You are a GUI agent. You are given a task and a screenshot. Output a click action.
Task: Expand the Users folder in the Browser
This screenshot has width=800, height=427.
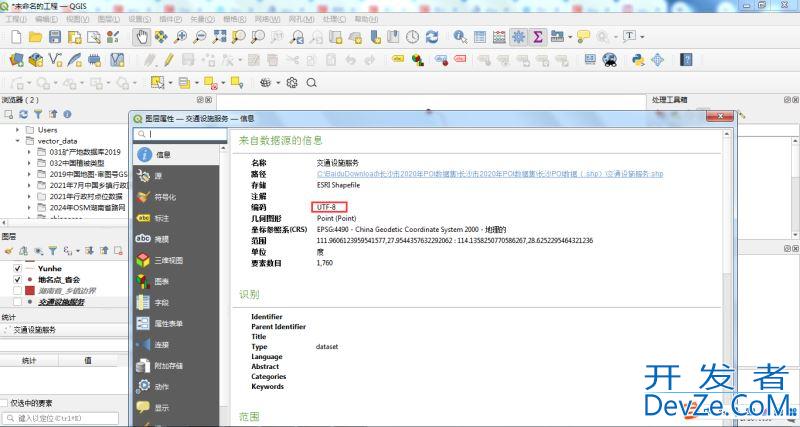[x=18, y=130]
